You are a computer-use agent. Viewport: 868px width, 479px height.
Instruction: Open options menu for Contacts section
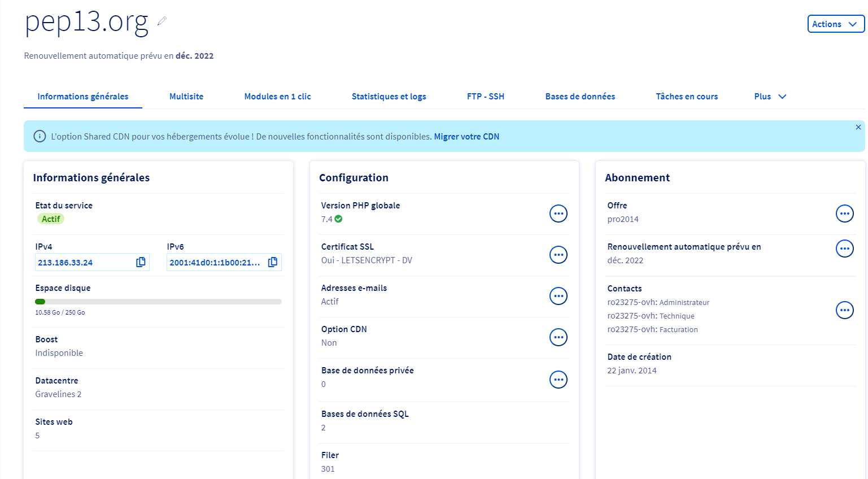[x=845, y=310]
